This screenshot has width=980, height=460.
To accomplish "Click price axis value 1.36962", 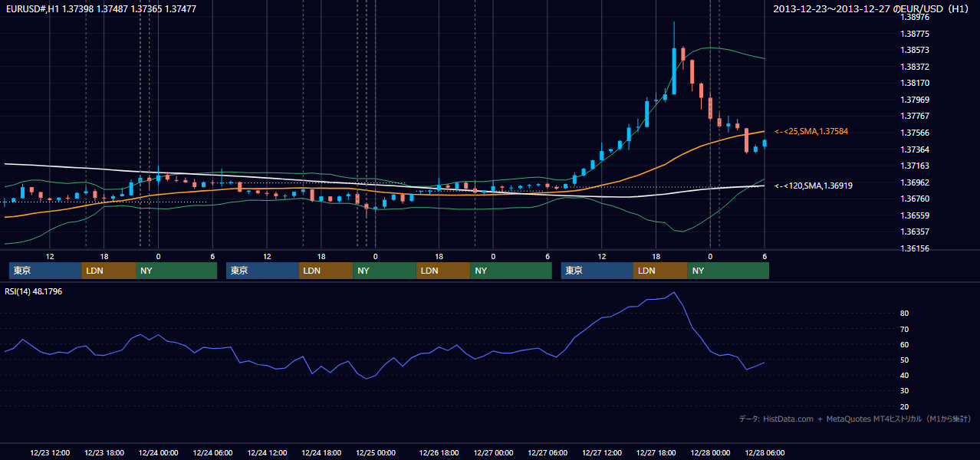I will click(x=916, y=182).
